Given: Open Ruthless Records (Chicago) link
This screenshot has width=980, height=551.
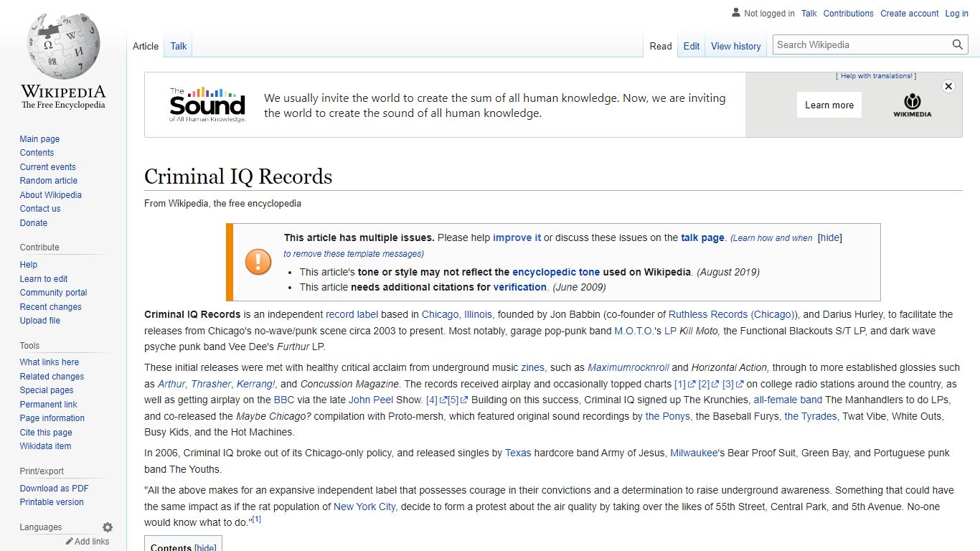Looking at the screenshot, I should [732, 314].
